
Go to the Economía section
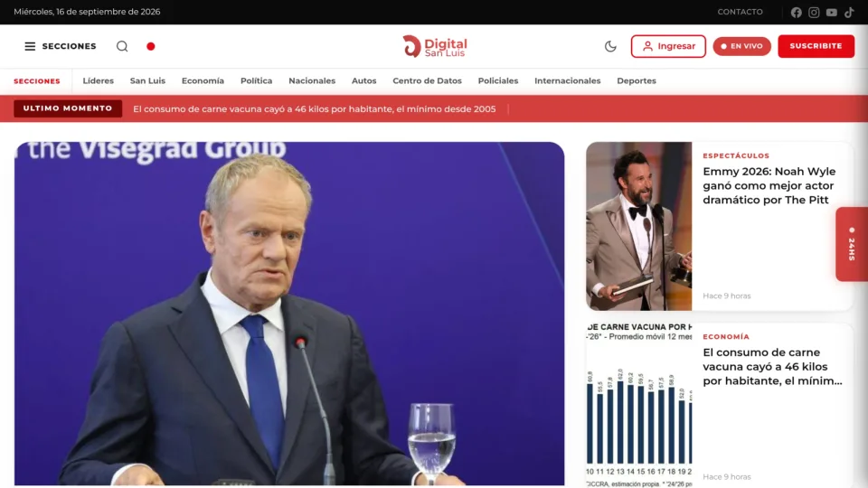[203, 80]
